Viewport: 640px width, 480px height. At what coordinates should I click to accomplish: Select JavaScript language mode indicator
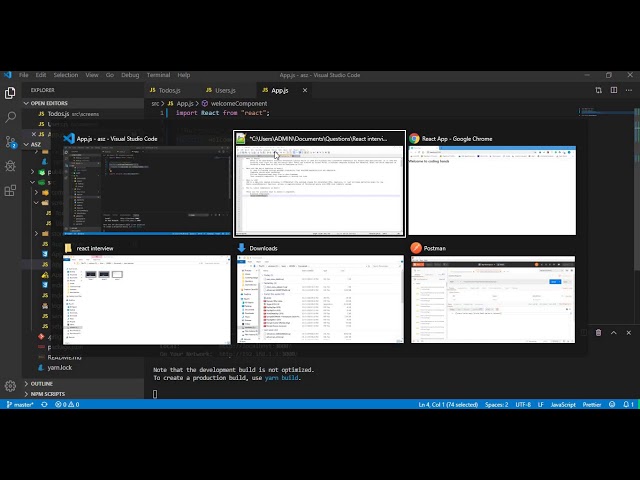(563, 404)
